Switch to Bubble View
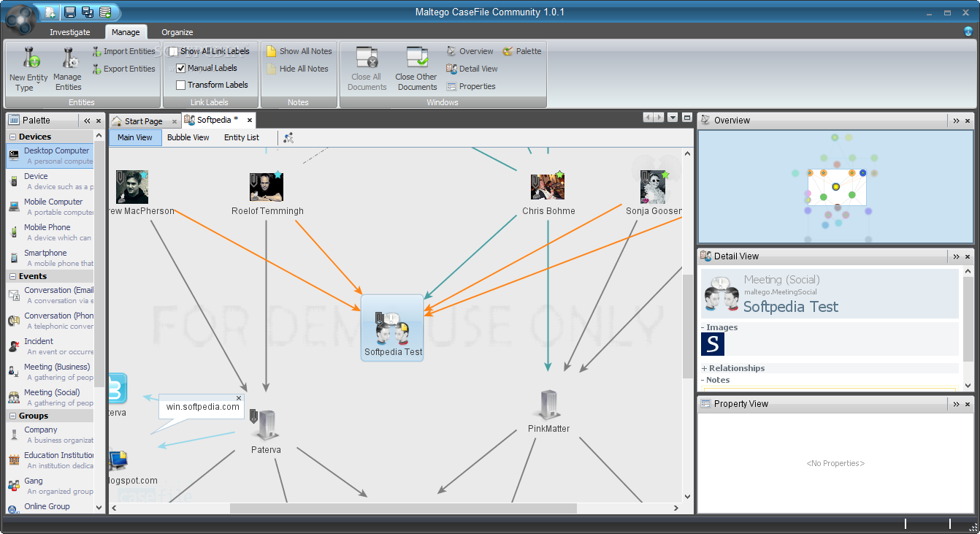980x534 pixels. click(x=188, y=137)
